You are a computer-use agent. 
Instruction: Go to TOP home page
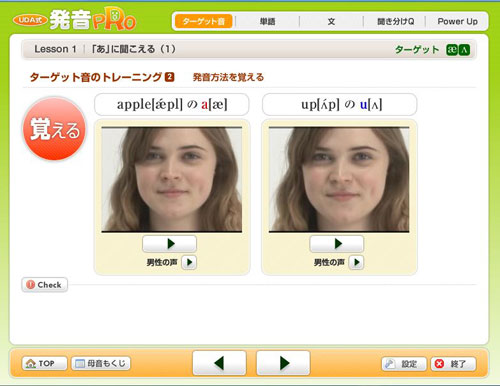pyautogui.click(x=44, y=363)
